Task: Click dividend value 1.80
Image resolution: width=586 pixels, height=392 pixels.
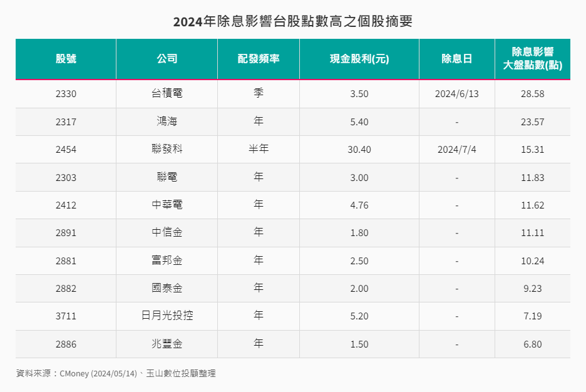Action: pyautogui.click(x=359, y=233)
